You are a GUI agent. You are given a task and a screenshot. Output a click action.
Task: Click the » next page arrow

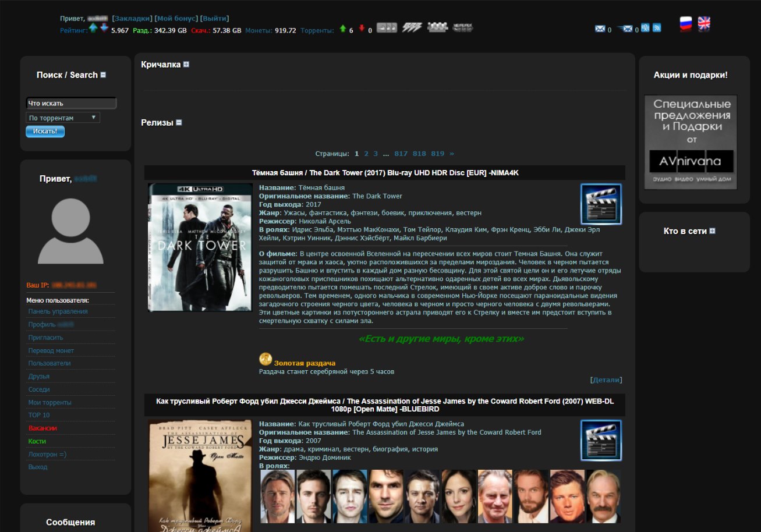(x=452, y=154)
